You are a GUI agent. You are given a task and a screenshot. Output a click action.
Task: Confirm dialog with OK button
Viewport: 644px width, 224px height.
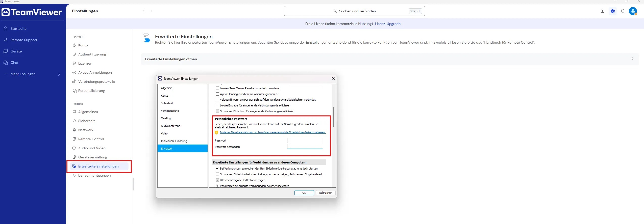click(x=304, y=193)
